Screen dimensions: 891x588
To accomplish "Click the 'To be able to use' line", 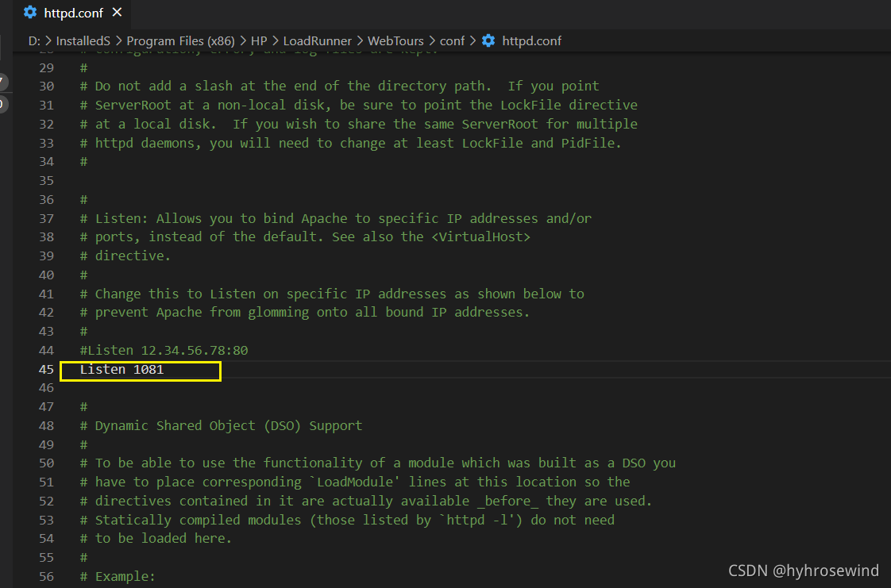I will pyautogui.click(x=378, y=463).
